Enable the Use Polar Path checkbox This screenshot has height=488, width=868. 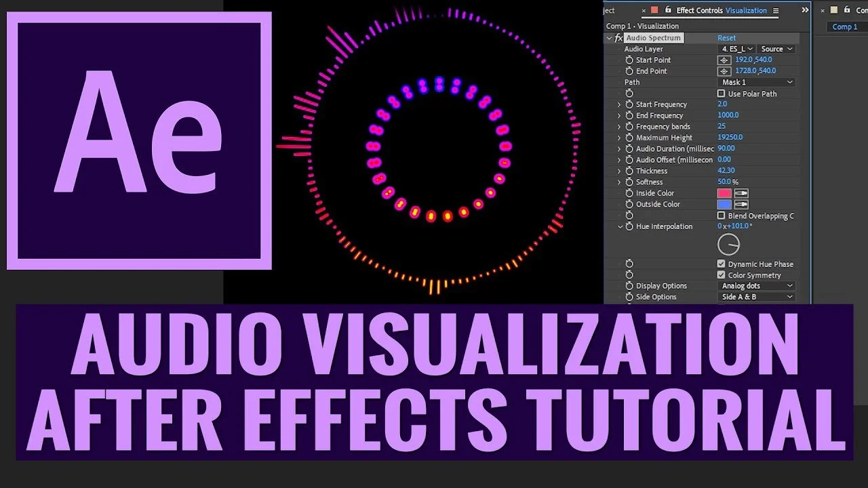pos(722,94)
